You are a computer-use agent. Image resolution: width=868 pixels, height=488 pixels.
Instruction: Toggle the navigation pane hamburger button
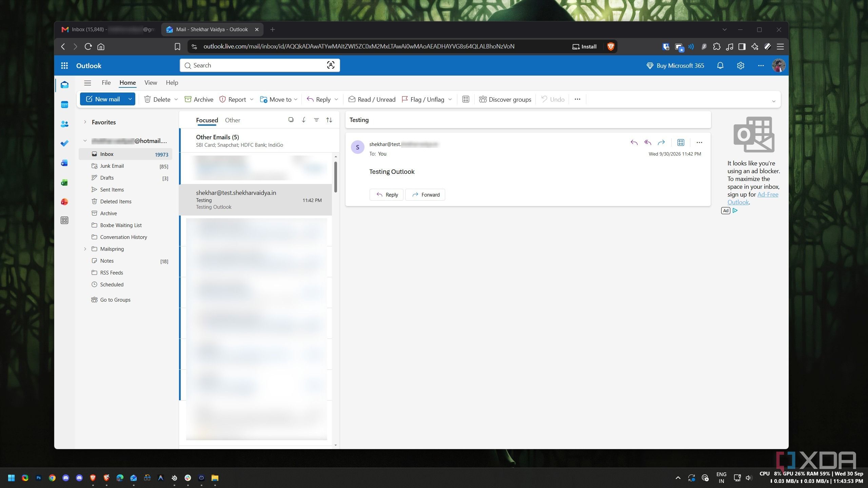coord(87,83)
